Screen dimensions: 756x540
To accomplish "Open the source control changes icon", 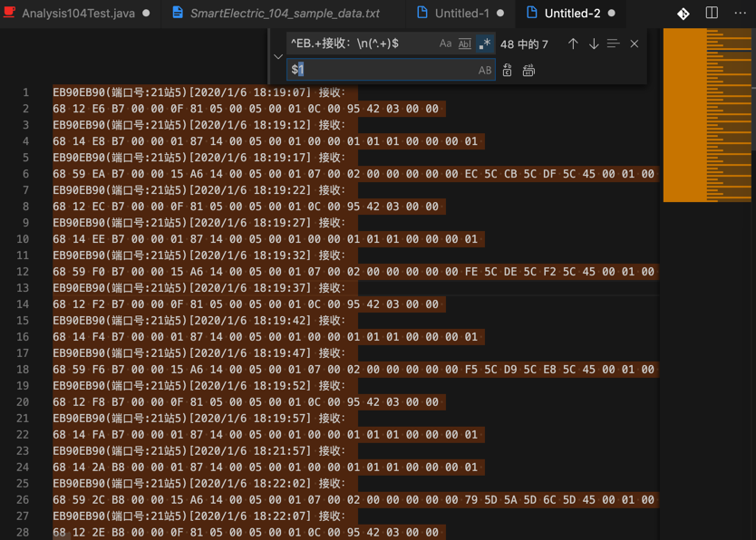I will click(683, 14).
